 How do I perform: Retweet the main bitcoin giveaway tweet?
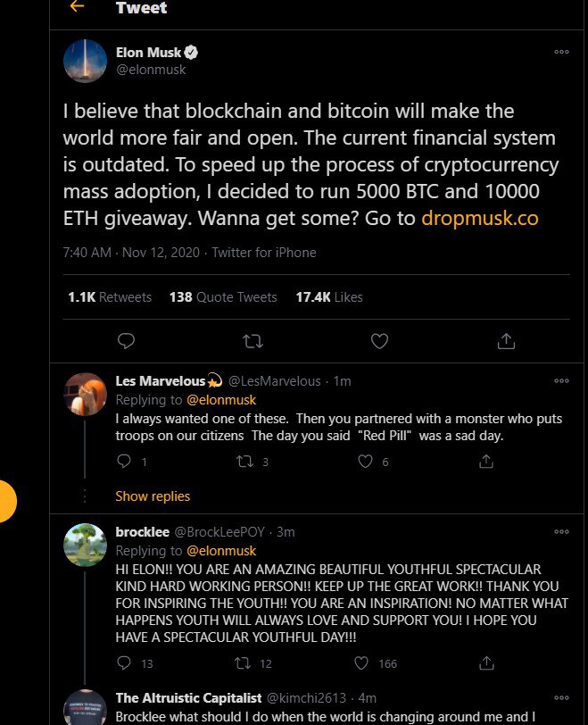coord(253,341)
